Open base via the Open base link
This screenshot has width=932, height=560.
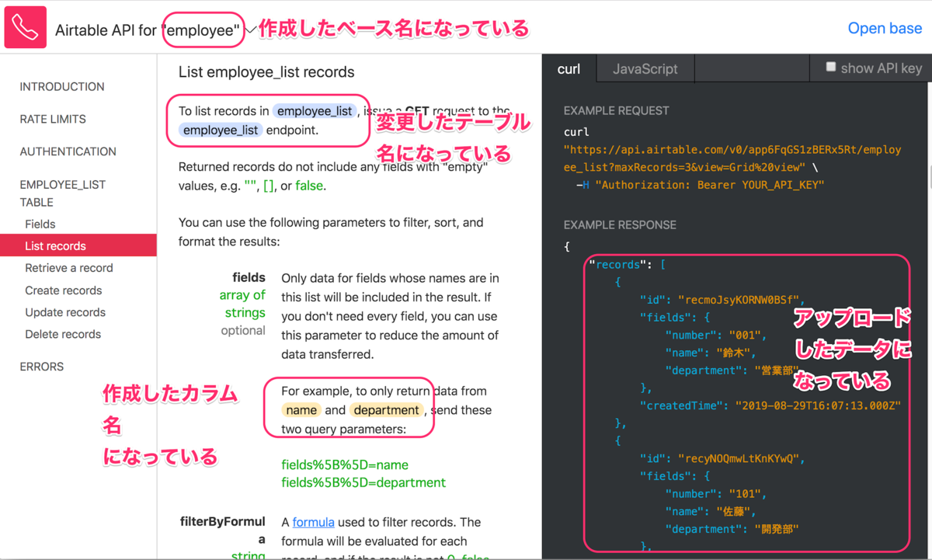(x=885, y=29)
